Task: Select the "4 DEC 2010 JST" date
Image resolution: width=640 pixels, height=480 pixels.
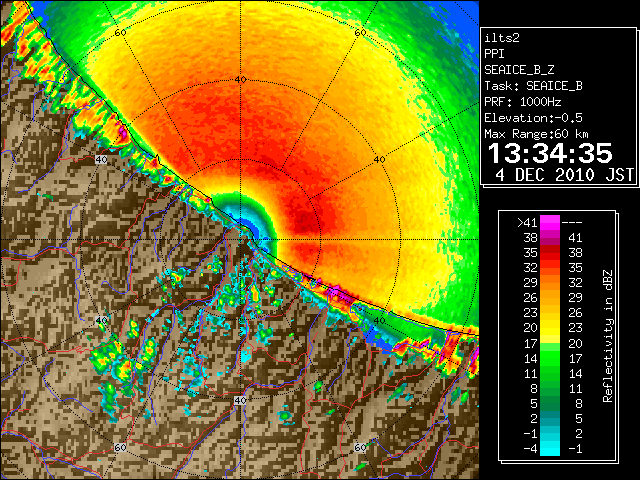Action: click(x=564, y=175)
